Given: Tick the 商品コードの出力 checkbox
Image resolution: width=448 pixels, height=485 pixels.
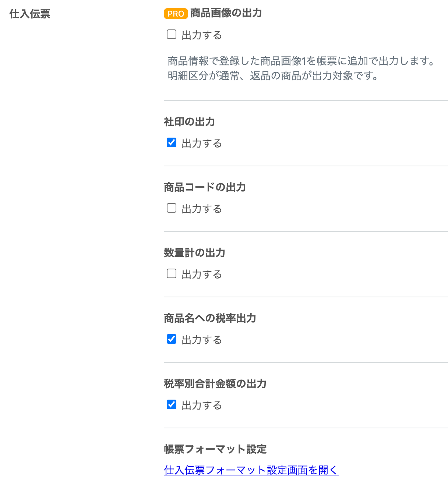Looking at the screenshot, I should click(x=172, y=208).
